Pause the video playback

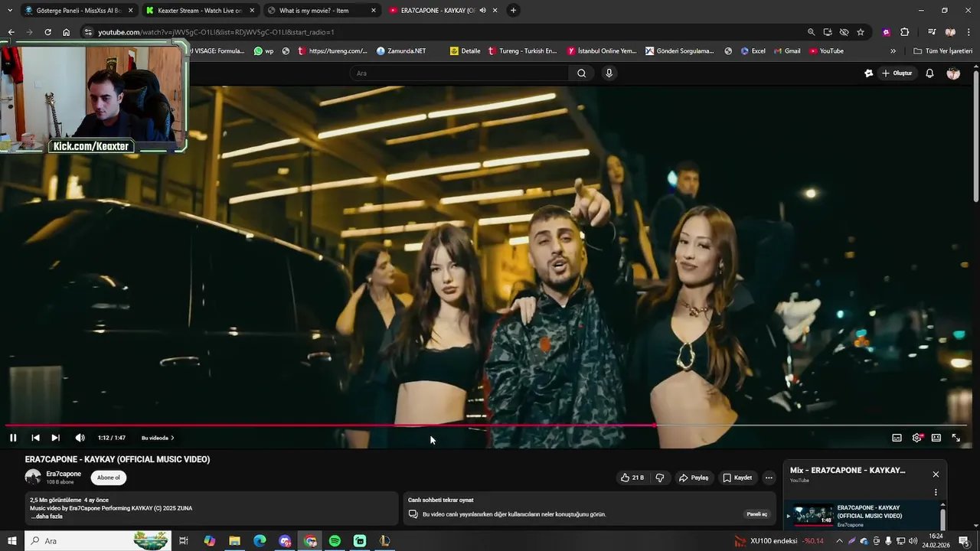pyautogui.click(x=13, y=438)
